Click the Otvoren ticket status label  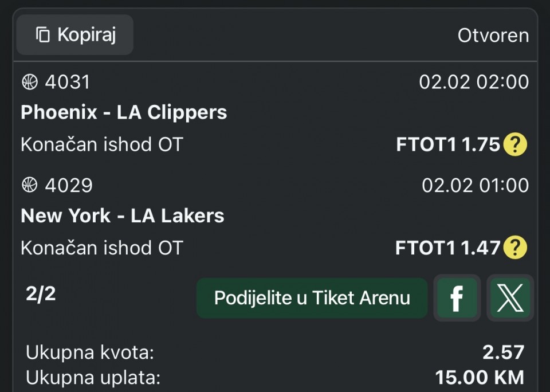[x=493, y=36]
